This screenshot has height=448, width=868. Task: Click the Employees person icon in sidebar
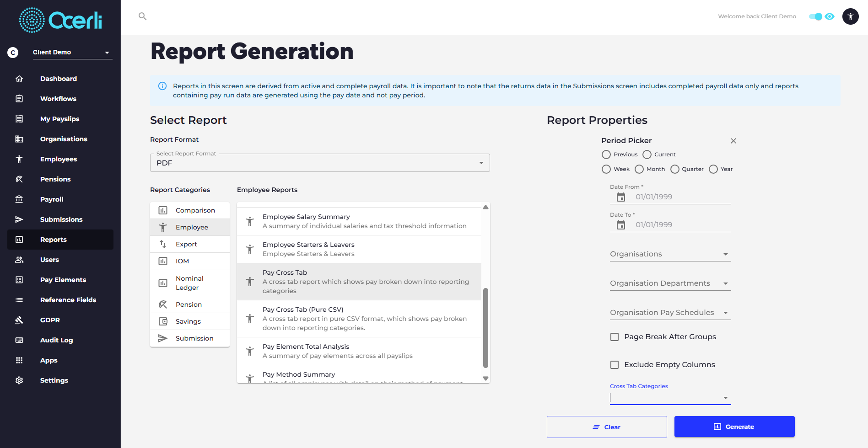coord(19,159)
